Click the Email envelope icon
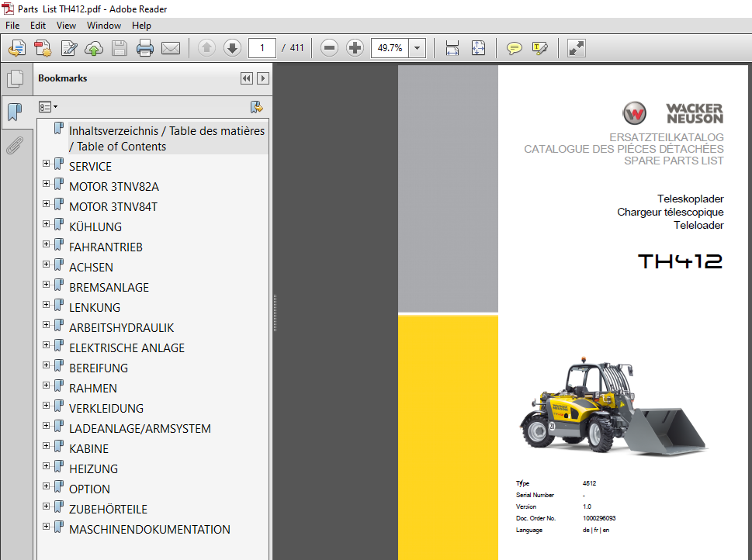The height and width of the screenshot is (560, 752). click(x=170, y=48)
